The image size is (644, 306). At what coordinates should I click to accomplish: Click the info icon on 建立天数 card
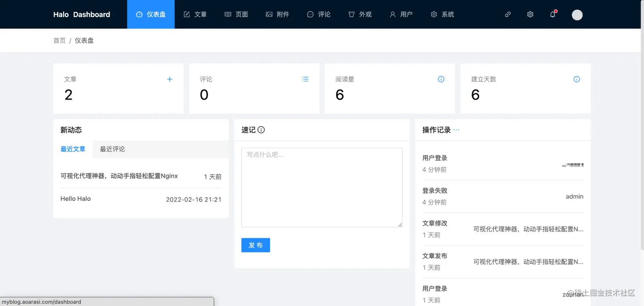577,79
